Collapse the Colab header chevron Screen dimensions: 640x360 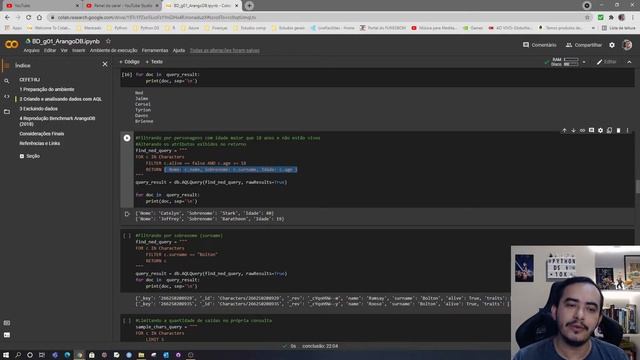point(629,62)
